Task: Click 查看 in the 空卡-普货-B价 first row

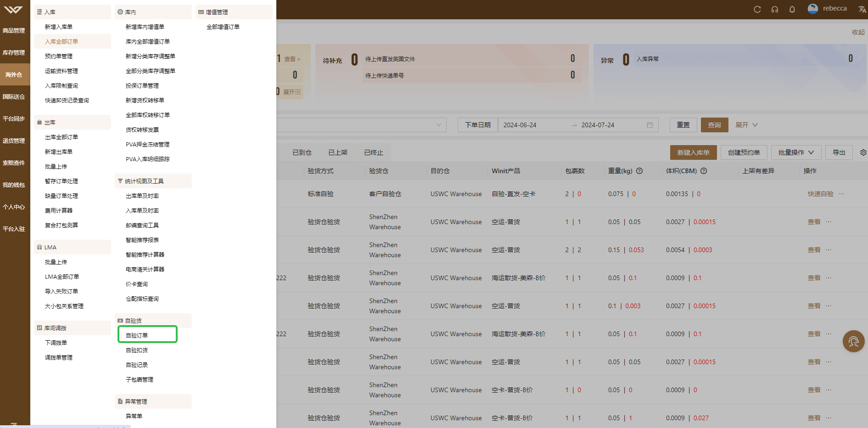Action: (x=814, y=390)
